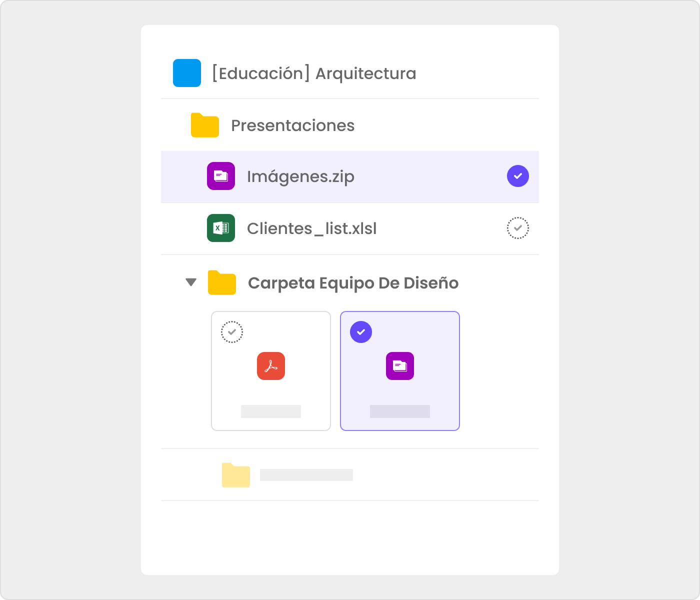This screenshot has height=600, width=700.
Task: Open the Presentaciones folder label
Action: point(292,125)
